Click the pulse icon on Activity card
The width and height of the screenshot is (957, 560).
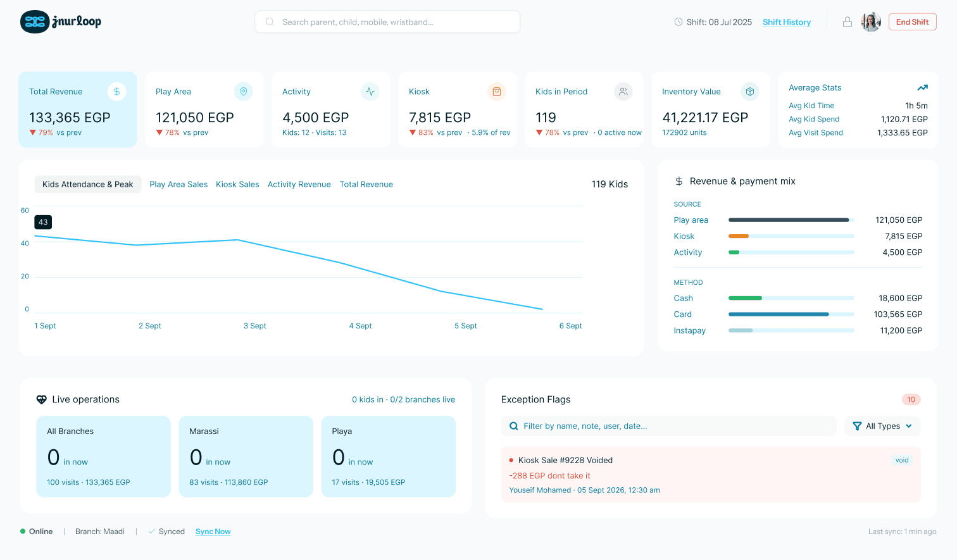pos(370,92)
